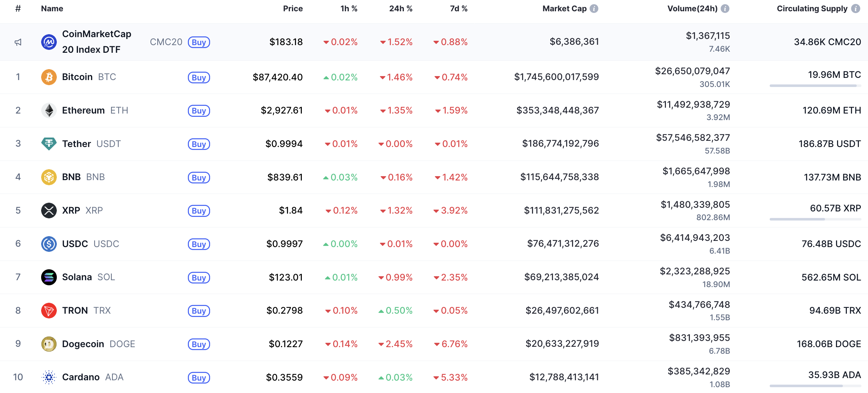
Task: Buy the CMC20 Index DTF token
Action: [199, 42]
